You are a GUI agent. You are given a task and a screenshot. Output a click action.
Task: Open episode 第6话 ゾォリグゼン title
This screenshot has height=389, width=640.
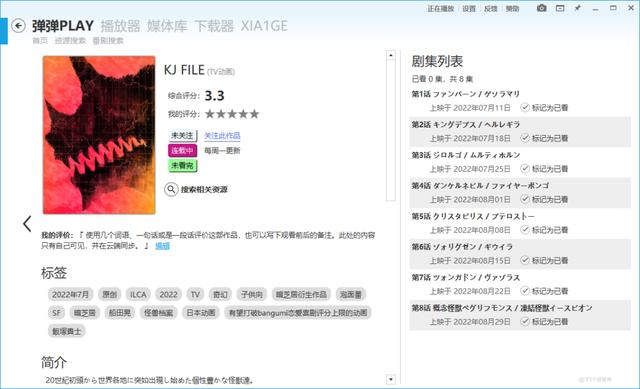coord(462,247)
